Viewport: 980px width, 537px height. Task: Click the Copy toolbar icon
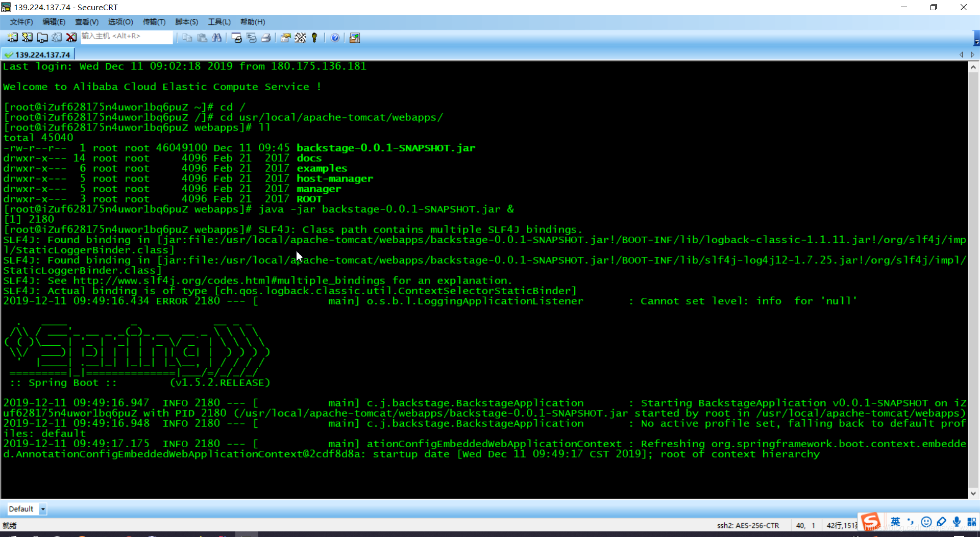187,38
